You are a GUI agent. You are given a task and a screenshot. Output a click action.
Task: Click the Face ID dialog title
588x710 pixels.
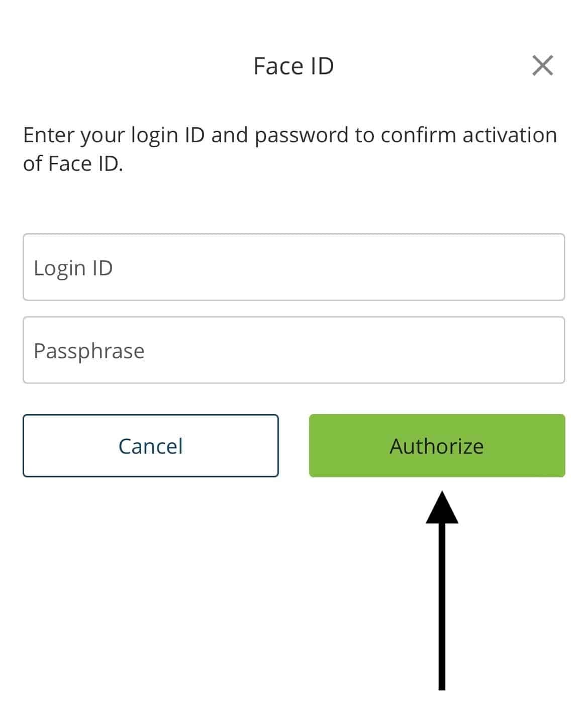293,65
